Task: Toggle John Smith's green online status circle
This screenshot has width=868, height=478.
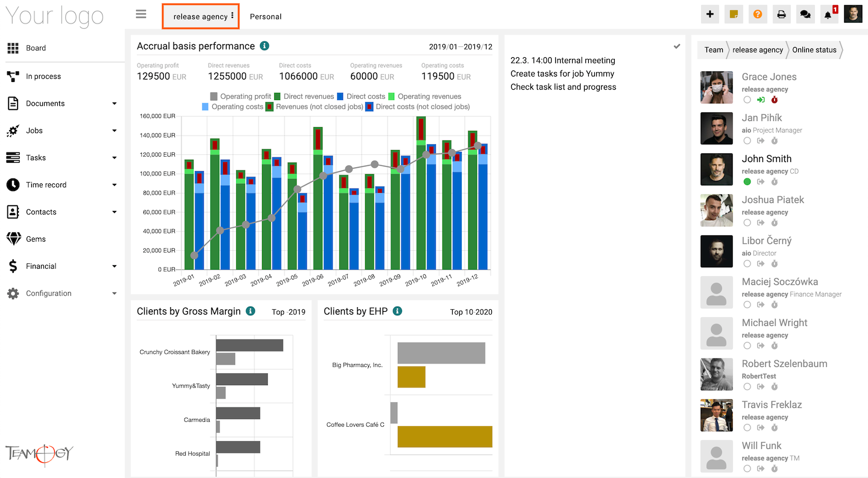Action: tap(747, 181)
